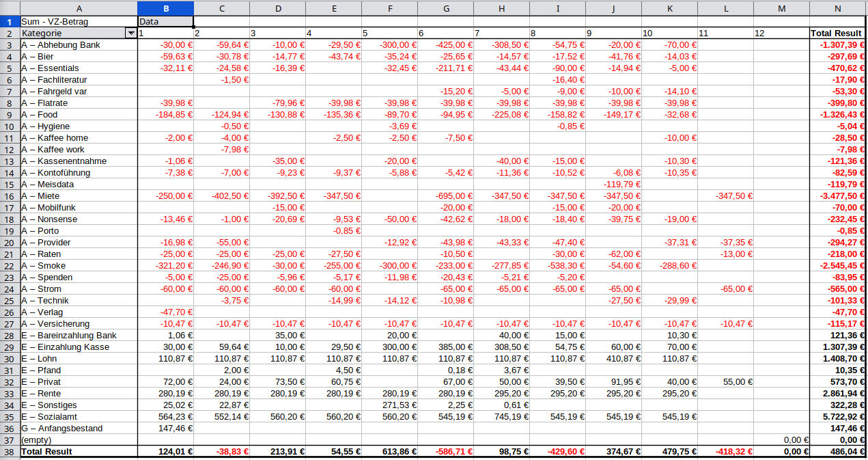This screenshot has width=868, height=460.
Task: Click the row 16 header
Action: 10,196
